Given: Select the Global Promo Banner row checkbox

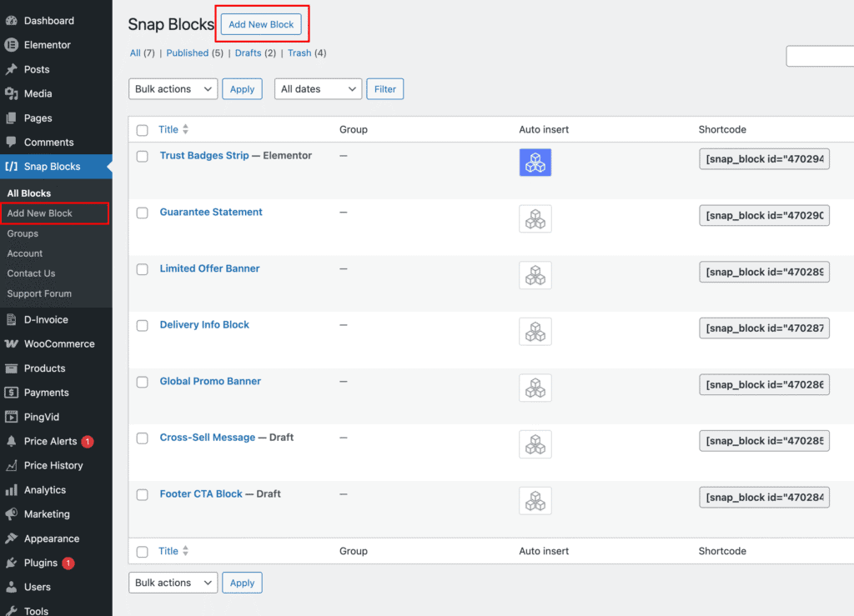Looking at the screenshot, I should (x=143, y=382).
